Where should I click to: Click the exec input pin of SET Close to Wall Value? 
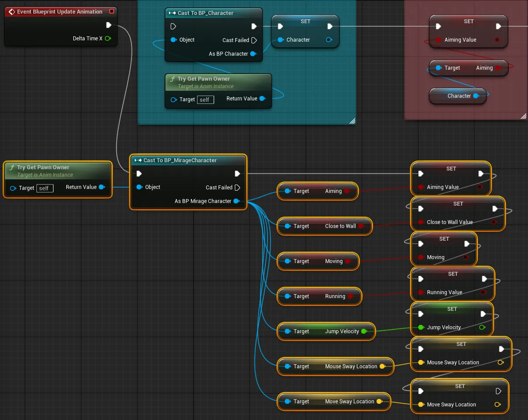(x=421, y=209)
